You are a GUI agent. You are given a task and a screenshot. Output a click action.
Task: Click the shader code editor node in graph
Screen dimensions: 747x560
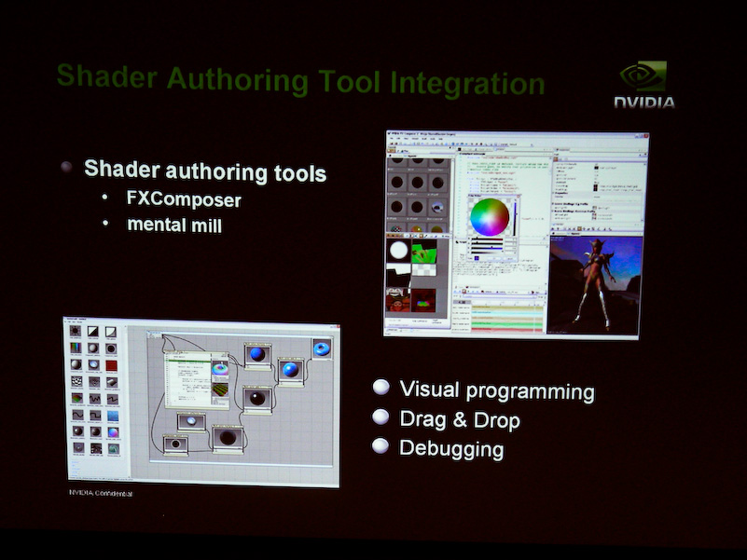pos(197,380)
